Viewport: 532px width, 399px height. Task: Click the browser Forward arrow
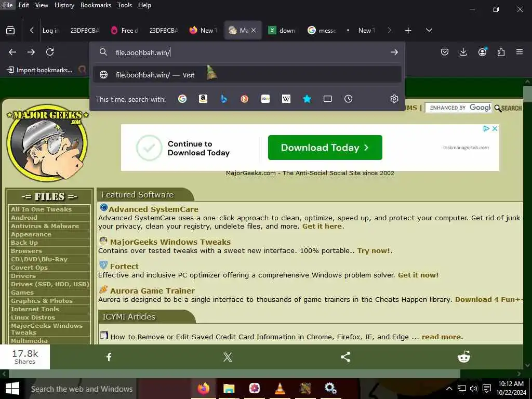tap(31, 52)
